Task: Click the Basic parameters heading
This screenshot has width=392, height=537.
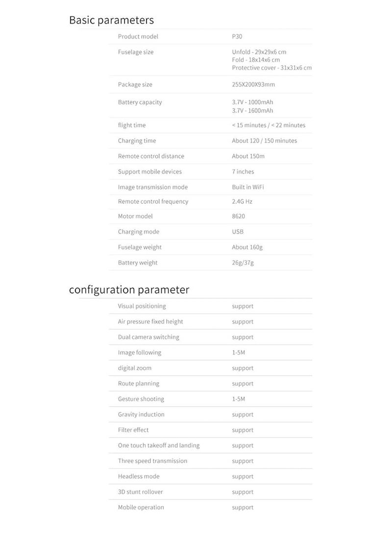Action: 111,20
